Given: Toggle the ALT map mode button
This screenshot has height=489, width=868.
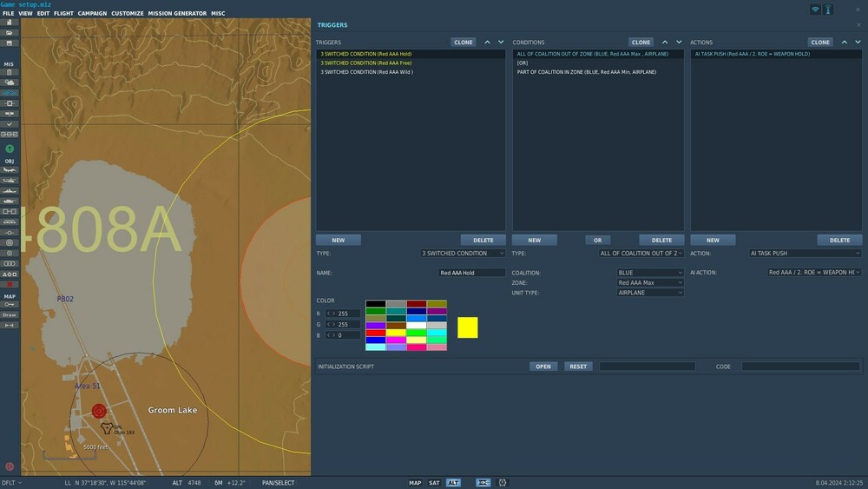Looking at the screenshot, I should click(453, 483).
